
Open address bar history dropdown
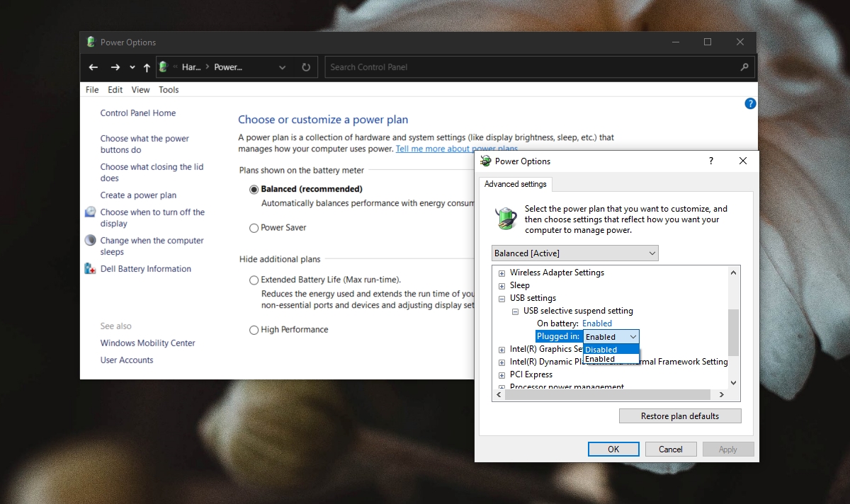[x=282, y=67]
